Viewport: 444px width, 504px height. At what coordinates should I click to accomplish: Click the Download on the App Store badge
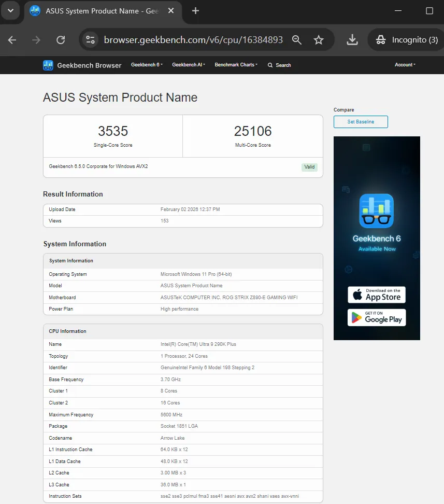point(377,295)
